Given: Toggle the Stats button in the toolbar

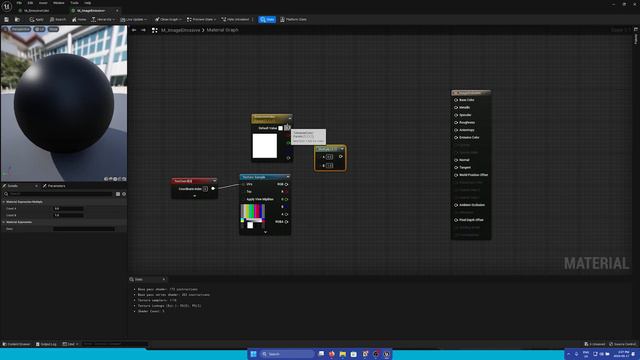Looking at the screenshot, I should click(267, 19).
